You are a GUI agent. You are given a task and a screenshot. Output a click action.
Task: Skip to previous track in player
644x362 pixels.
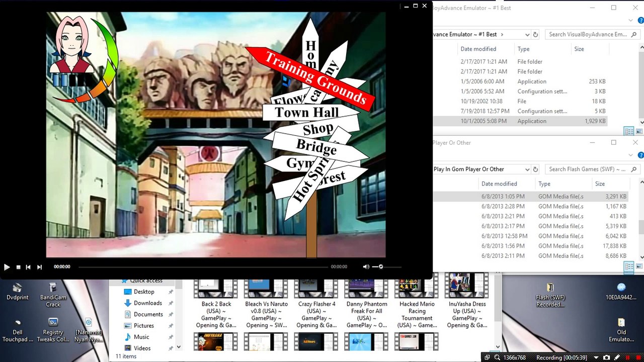28,267
